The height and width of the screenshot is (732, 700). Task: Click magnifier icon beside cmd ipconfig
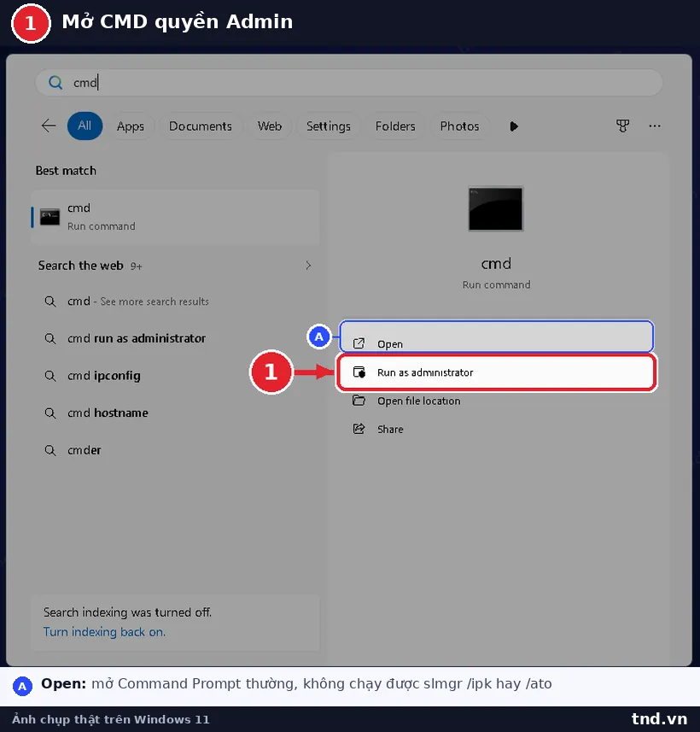50,376
